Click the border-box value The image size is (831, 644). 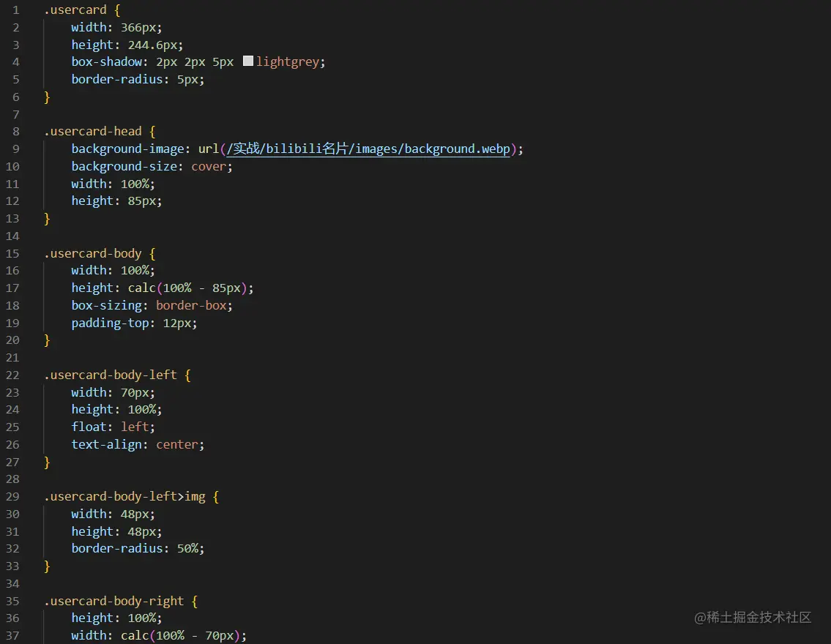click(x=191, y=306)
